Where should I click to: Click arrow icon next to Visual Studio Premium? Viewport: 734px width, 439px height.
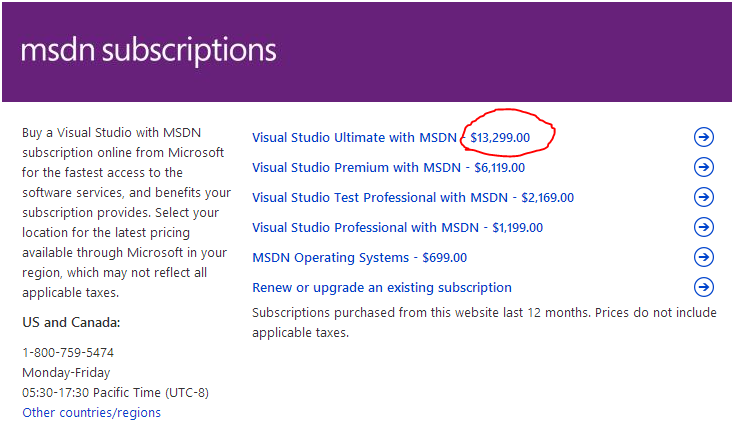click(703, 167)
